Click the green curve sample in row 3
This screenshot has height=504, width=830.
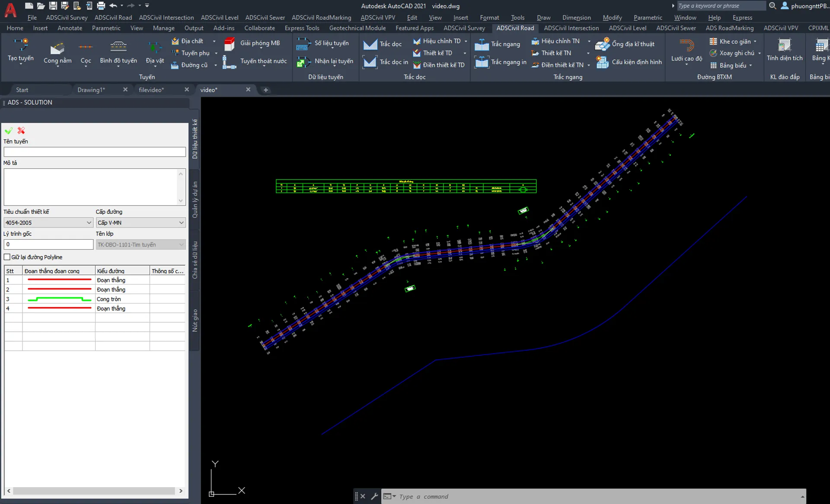click(59, 299)
